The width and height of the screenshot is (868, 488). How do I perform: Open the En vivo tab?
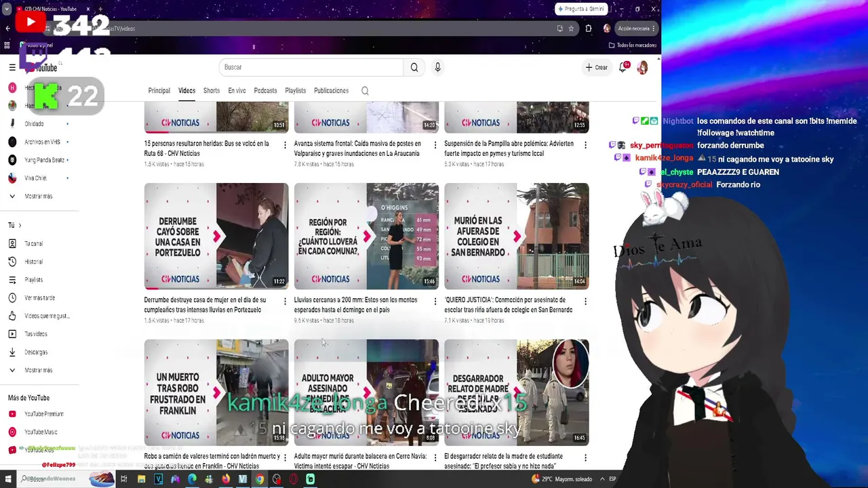tap(237, 91)
